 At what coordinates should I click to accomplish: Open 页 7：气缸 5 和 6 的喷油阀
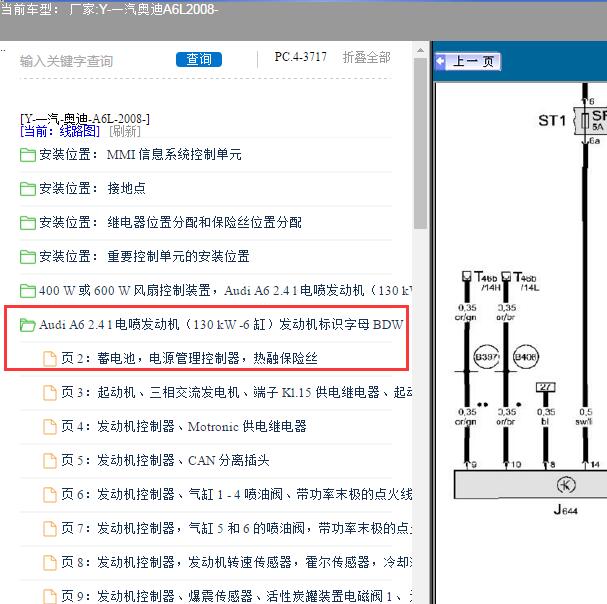(237, 529)
